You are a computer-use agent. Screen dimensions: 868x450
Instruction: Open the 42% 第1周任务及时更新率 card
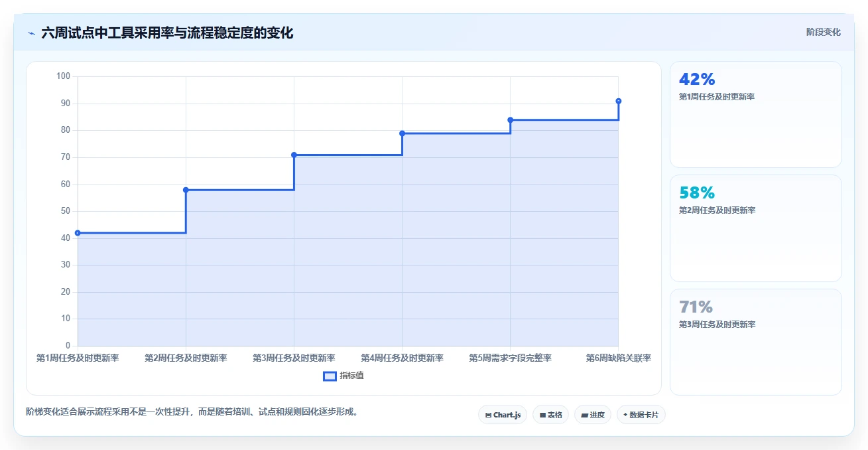(756, 114)
